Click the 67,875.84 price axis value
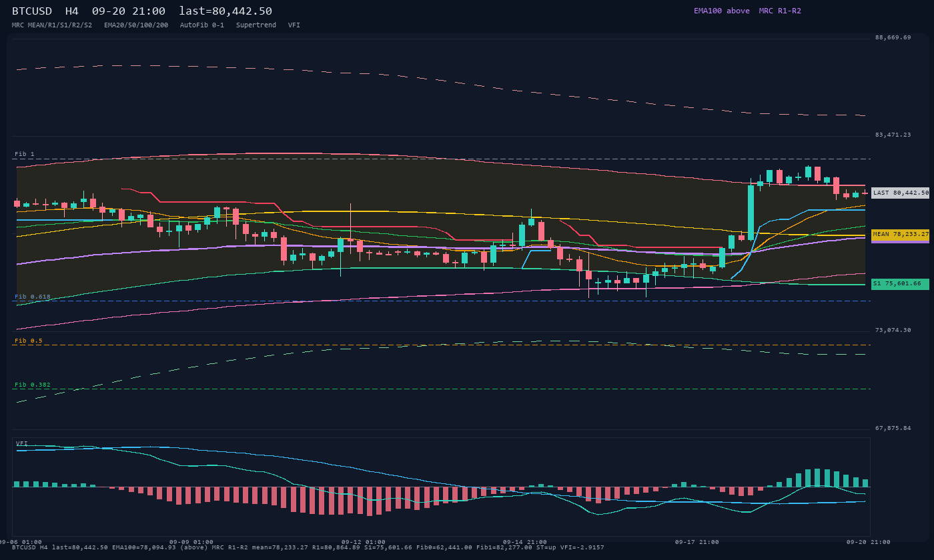Screen dimensions: 934x560 coord(893,428)
